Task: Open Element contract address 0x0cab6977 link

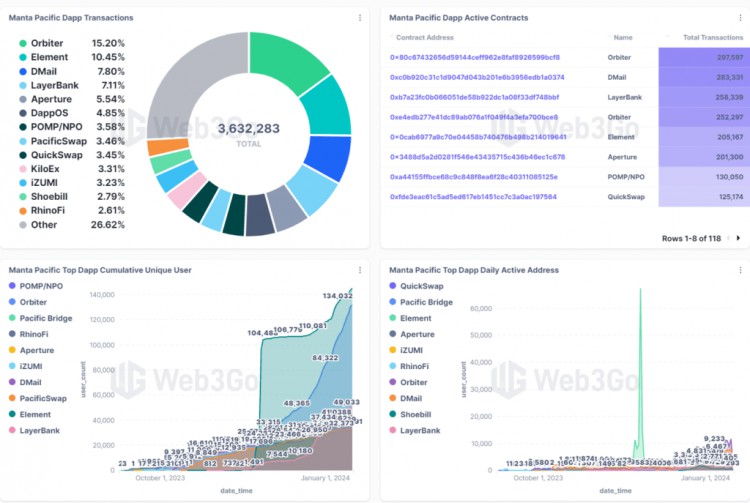Action: pos(478,137)
